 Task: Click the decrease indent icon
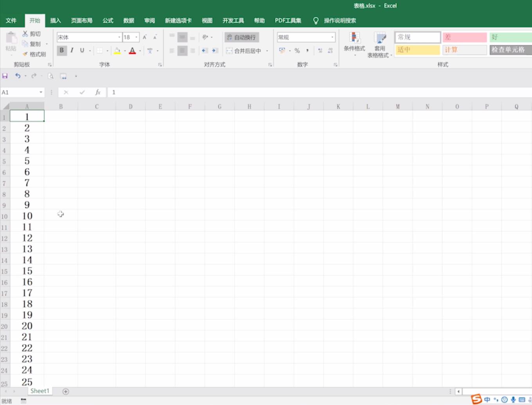tap(205, 50)
